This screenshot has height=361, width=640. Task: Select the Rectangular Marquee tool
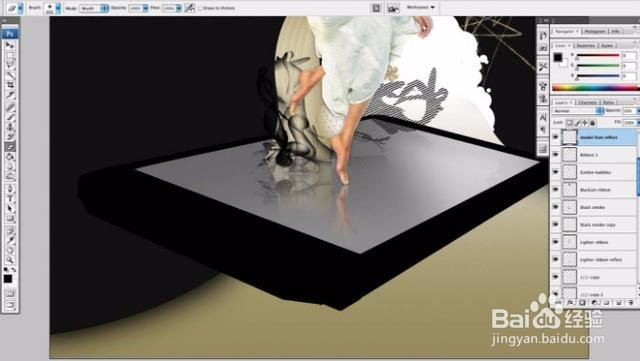click(x=10, y=55)
